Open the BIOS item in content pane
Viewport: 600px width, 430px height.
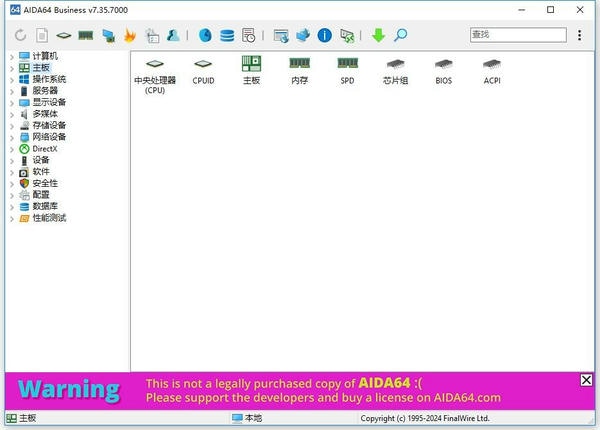coord(444,71)
